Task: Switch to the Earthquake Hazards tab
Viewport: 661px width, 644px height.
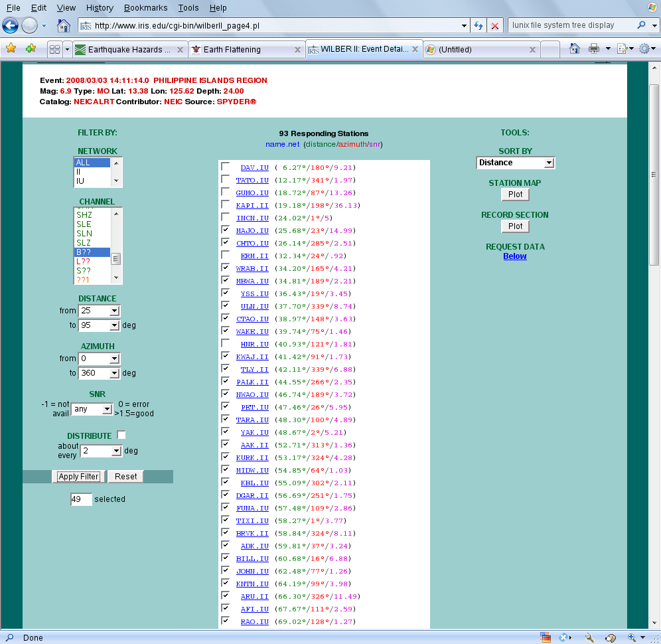Action: click(129, 50)
